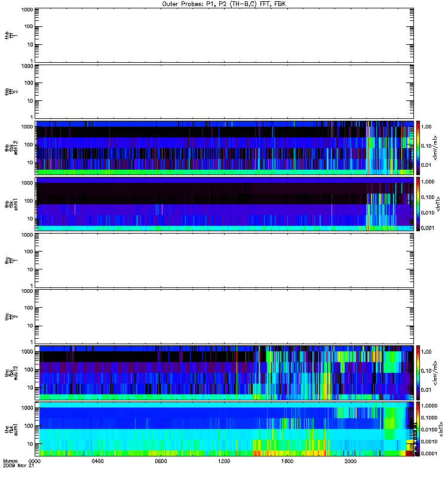Click inside the thb fbk scm1 spectrogram
Image resolution: width=448 pixels, height=478 pixels.
pyautogui.click(x=225, y=204)
